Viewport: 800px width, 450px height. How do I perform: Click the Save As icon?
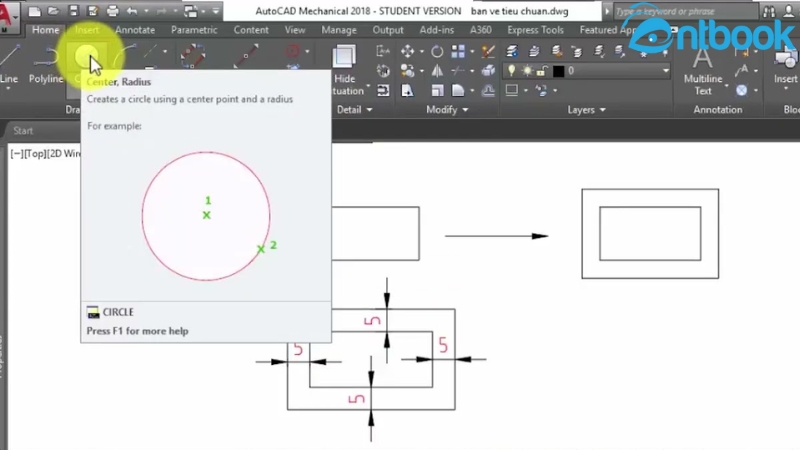[x=92, y=11]
